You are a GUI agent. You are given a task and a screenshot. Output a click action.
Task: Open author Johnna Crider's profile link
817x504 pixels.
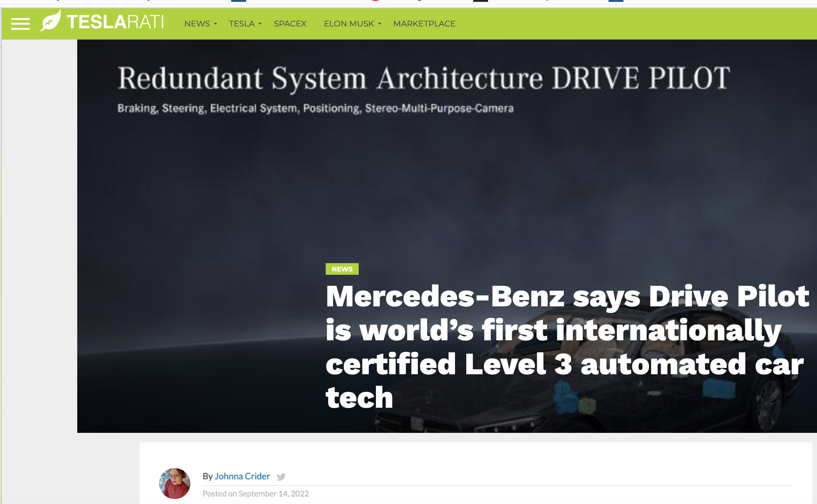242,476
